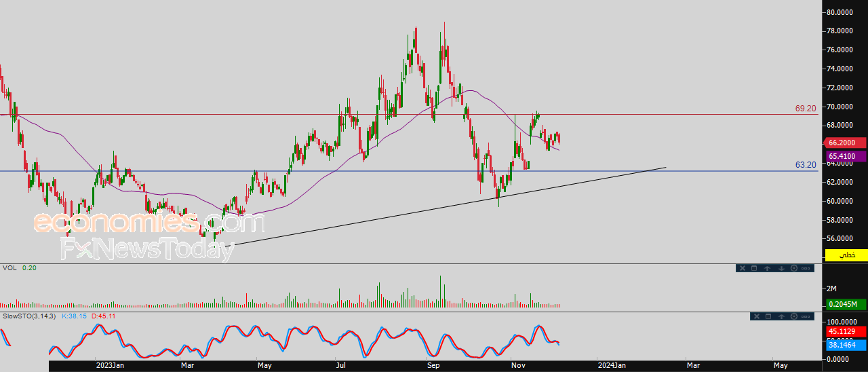Maximize the SlowSTO indicator panel
Image resolution: width=868 pixels, height=372 pixels.
point(768,316)
